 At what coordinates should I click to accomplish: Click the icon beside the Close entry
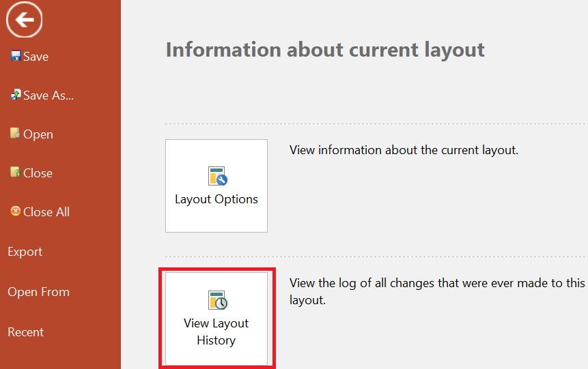tap(15, 173)
